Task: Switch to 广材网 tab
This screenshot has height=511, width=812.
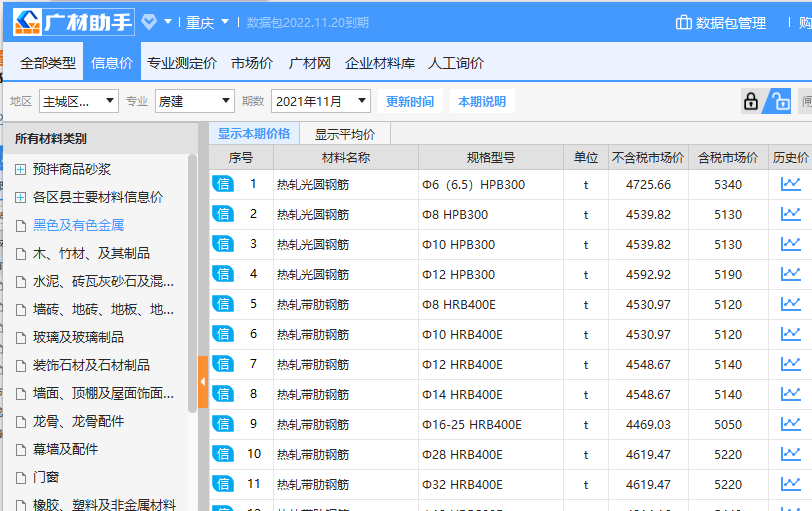Action: (309, 63)
